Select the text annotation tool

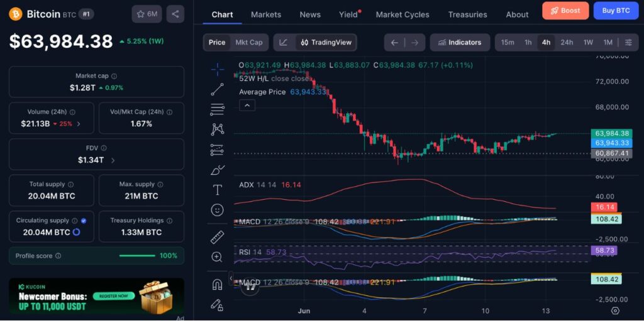(x=217, y=190)
